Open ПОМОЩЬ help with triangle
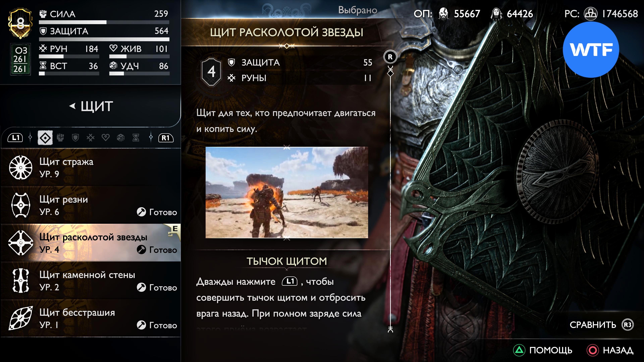This screenshot has height=362, width=644. coord(543,350)
